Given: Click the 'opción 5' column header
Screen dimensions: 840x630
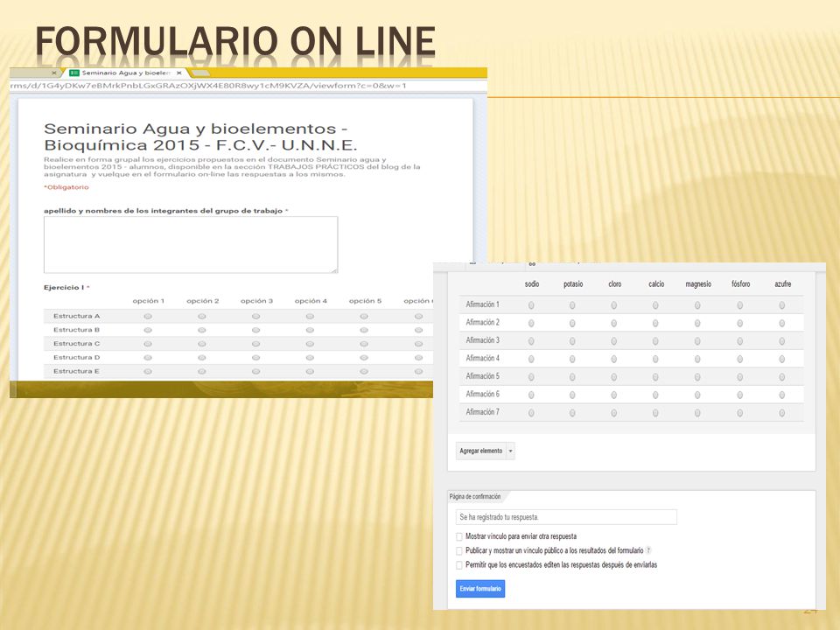Looking at the screenshot, I should pyautogui.click(x=366, y=301).
